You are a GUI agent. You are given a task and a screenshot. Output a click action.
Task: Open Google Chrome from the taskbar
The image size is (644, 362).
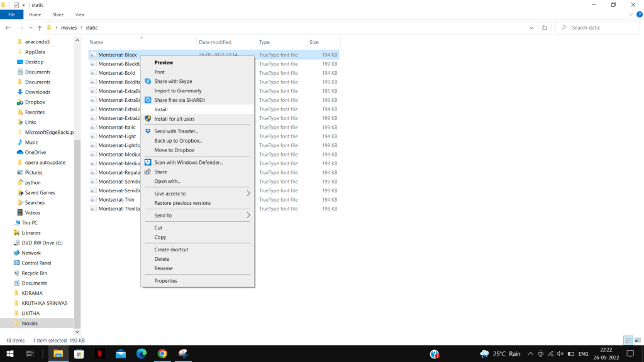[x=162, y=354]
